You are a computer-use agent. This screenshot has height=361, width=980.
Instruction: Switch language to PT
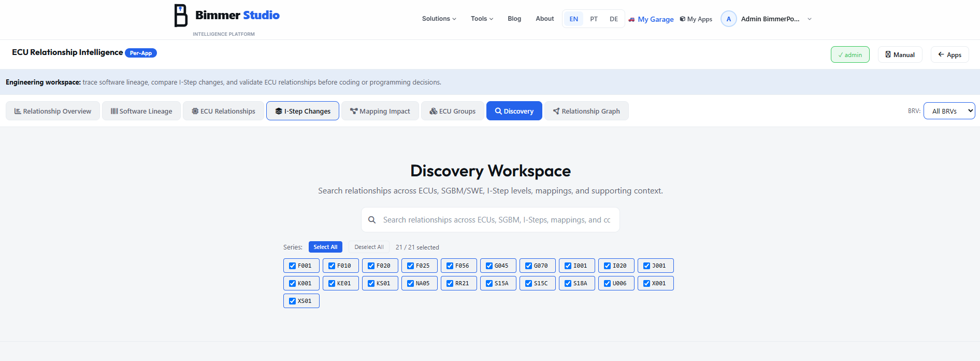(594, 19)
